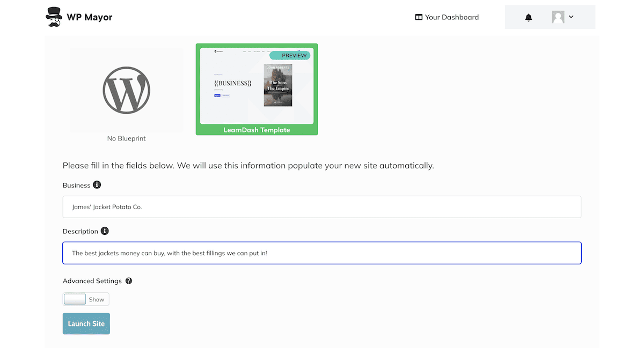644x348 pixels.
Task: Click the LearnDash Template caption
Action: coord(257,130)
